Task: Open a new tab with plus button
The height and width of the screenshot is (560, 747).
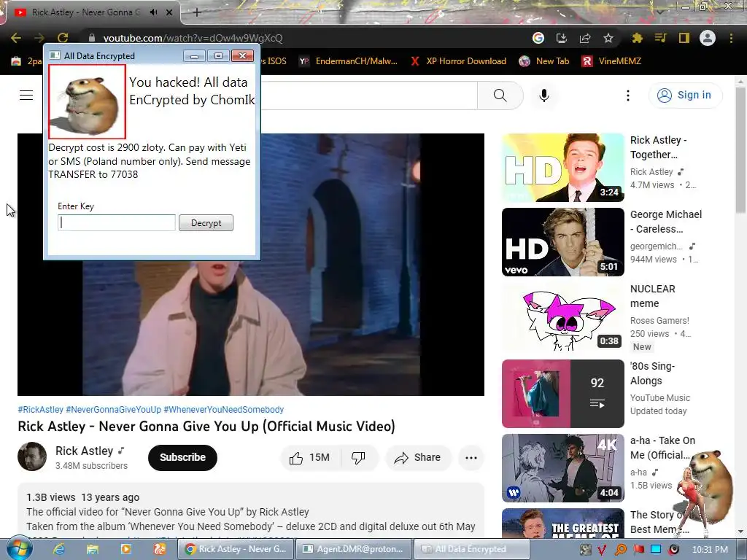Action: [196, 12]
